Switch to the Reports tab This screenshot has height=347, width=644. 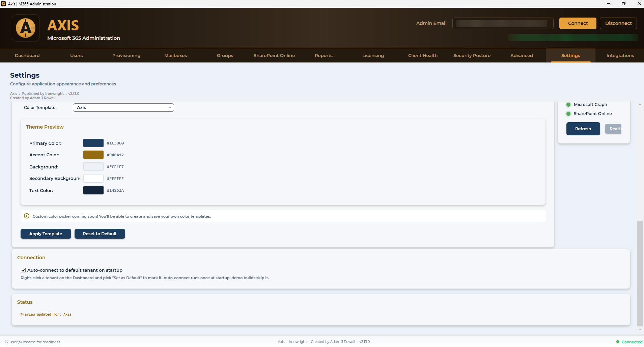click(324, 55)
